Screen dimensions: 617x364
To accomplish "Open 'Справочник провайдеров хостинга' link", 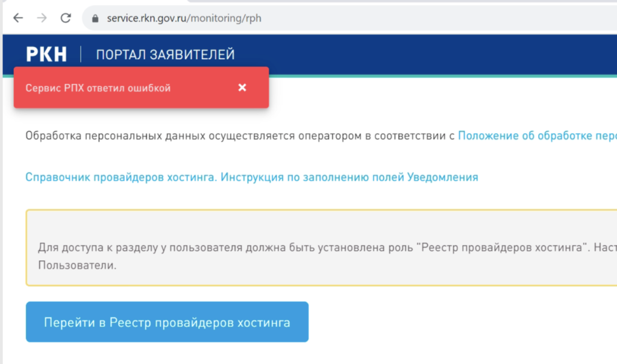I will coord(121,177).
